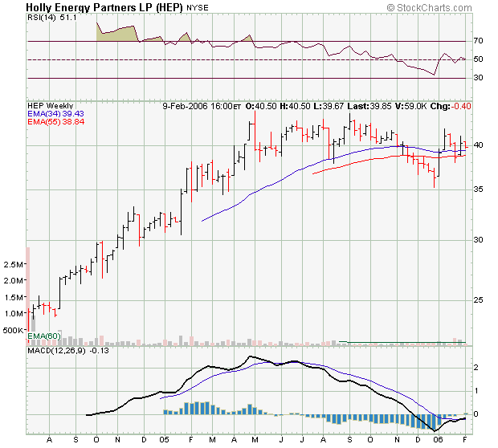Click the MACD axis label 0

[476, 414]
